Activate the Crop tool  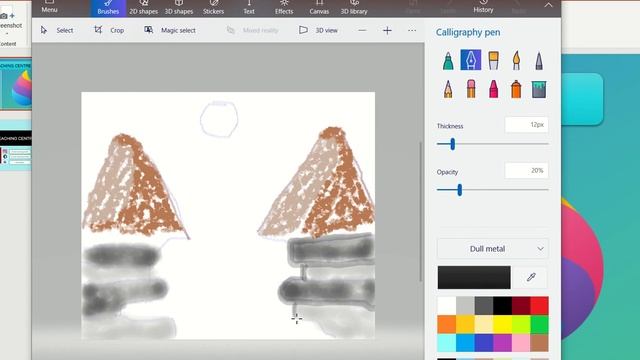109,30
